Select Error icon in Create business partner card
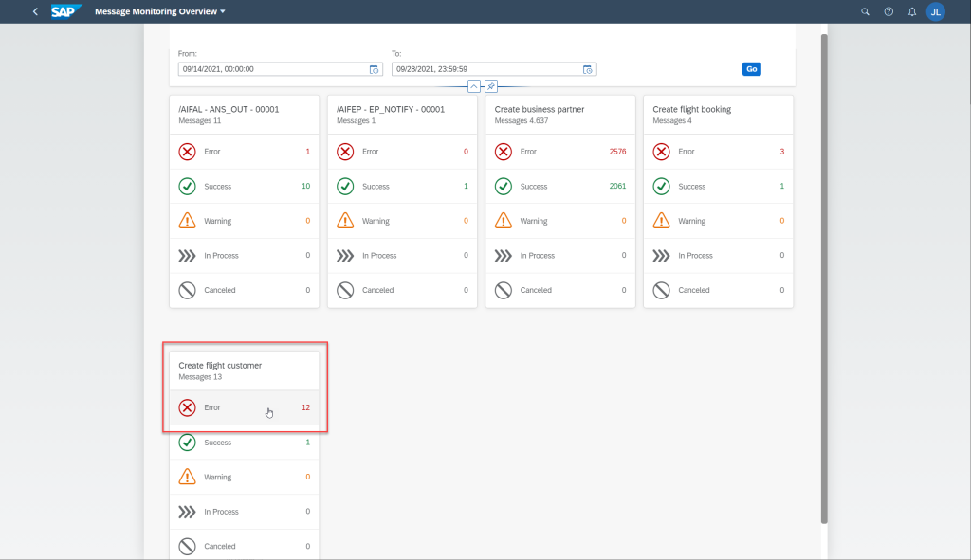The height and width of the screenshot is (560, 971). point(504,152)
